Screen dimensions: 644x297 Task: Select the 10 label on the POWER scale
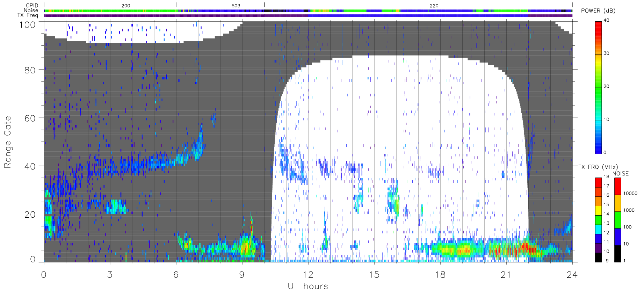pyautogui.click(x=606, y=119)
